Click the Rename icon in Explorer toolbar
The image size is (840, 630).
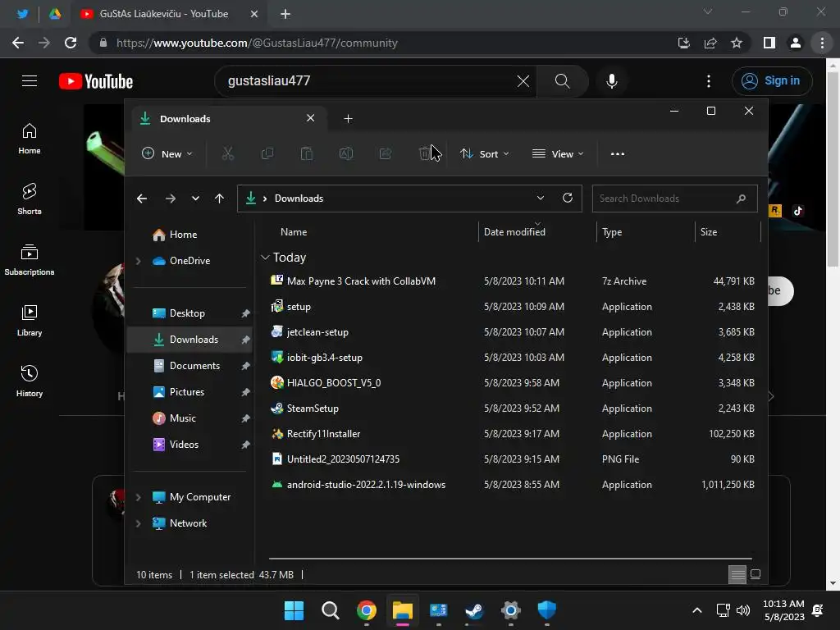346,153
